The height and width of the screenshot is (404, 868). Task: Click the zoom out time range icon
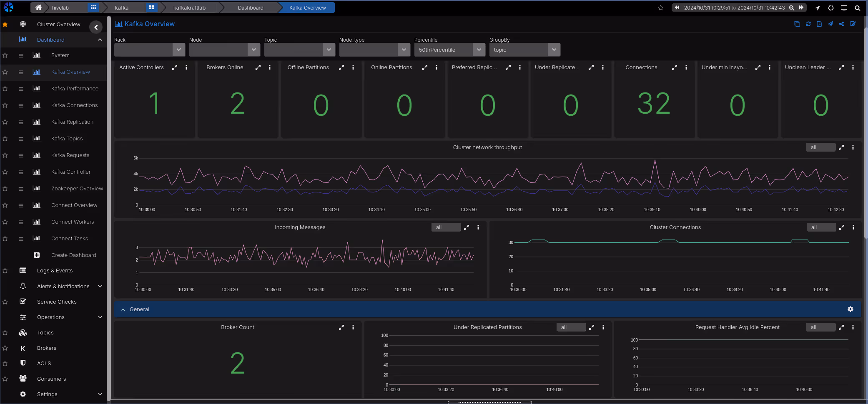791,8
